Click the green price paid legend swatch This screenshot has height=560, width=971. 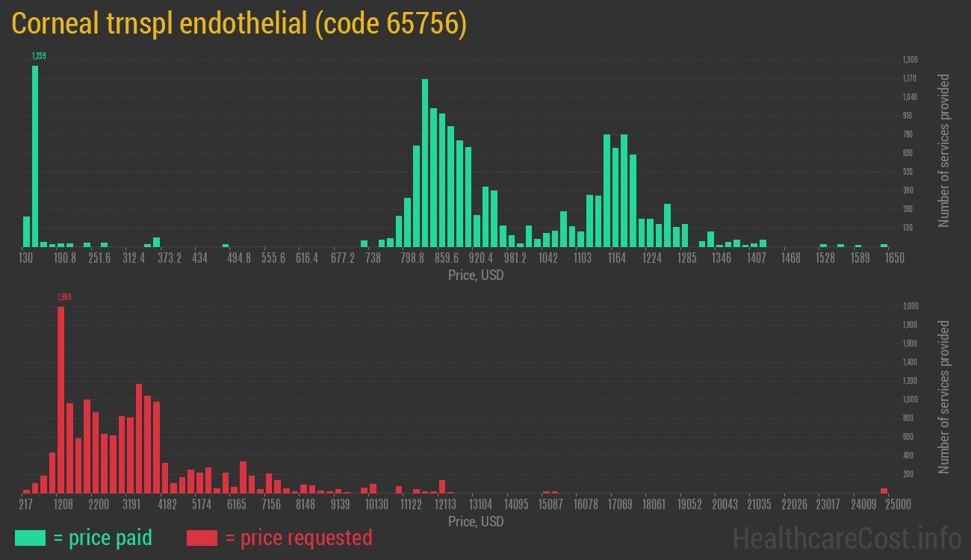coord(30,538)
